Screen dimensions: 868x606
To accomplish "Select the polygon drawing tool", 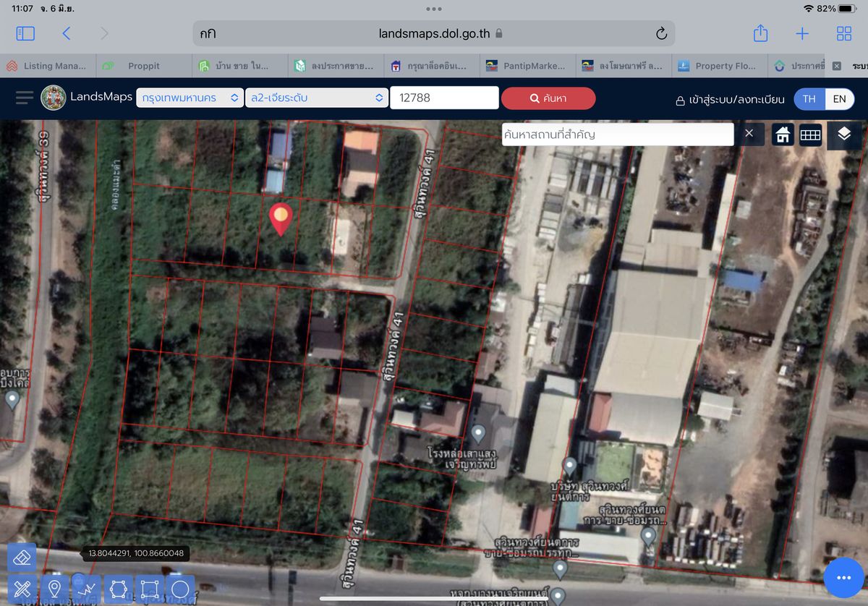I will coord(117,589).
